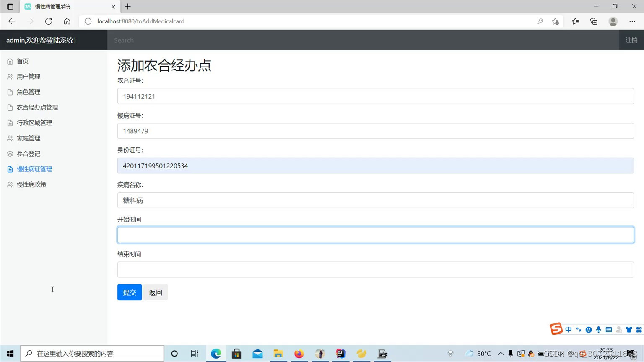Viewport: 644px width, 362px height.
Task: Open File Explorer from the taskbar
Action: pyautogui.click(x=278, y=354)
